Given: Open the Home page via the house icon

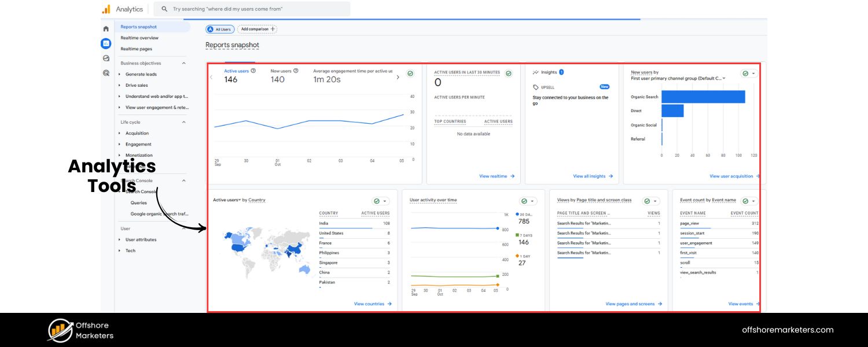Looking at the screenshot, I should [x=105, y=28].
